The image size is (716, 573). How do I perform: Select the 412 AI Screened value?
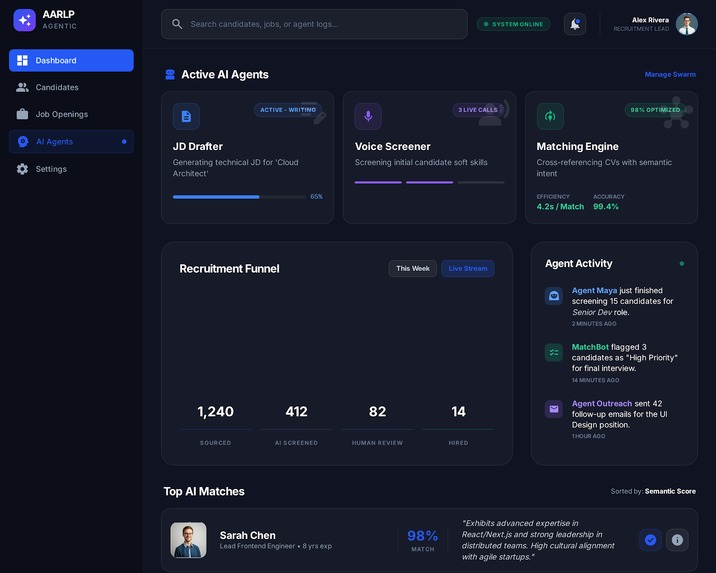(x=296, y=412)
